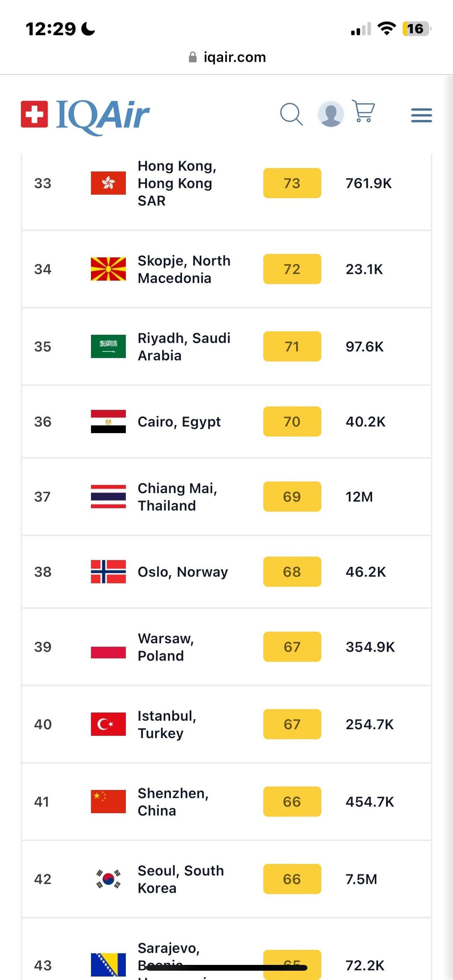Tap the yellow AQI 68 badge for Oslo
The image size is (453, 980).
[292, 572]
